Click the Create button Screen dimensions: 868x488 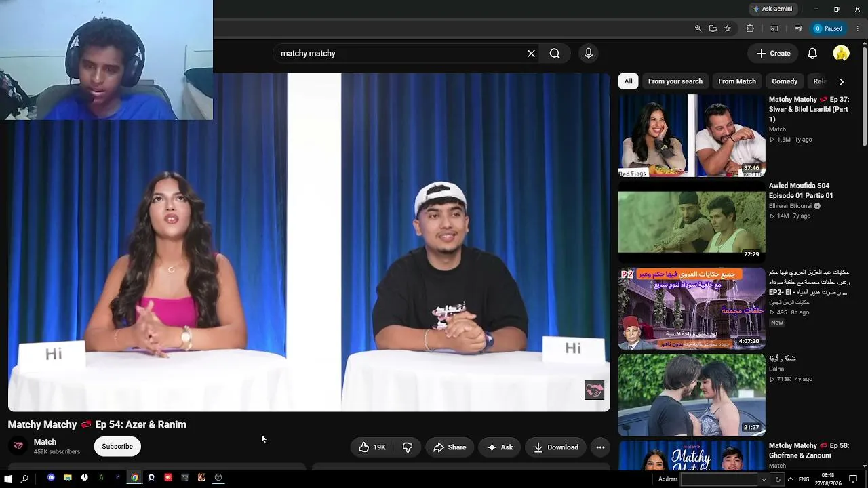pos(773,54)
